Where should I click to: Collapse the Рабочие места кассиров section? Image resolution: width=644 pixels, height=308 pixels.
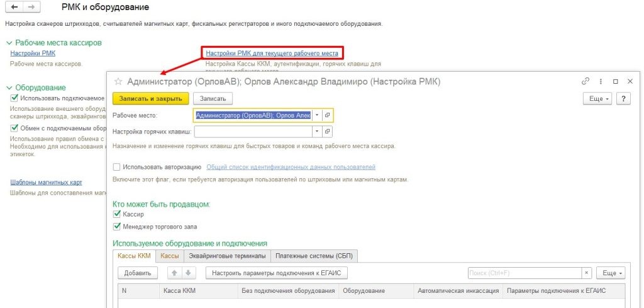[x=9, y=43]
